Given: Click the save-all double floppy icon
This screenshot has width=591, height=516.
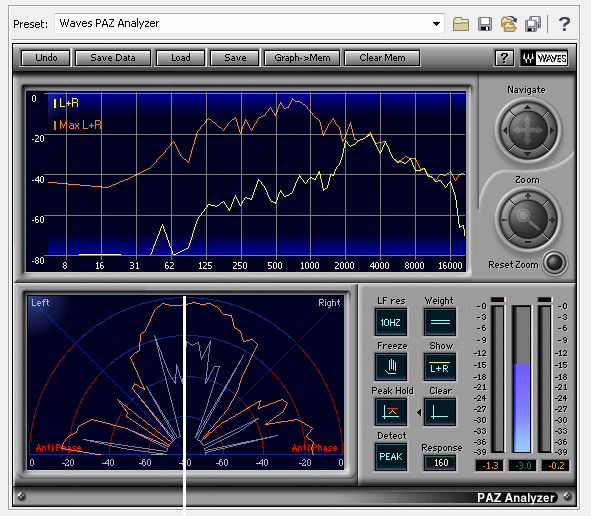Looking at the screenshot, I should tap(533, 24).
